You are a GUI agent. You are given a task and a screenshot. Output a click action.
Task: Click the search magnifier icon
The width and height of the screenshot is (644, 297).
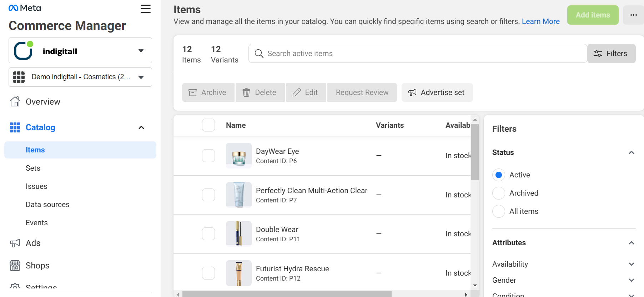[x=259, y=54]
